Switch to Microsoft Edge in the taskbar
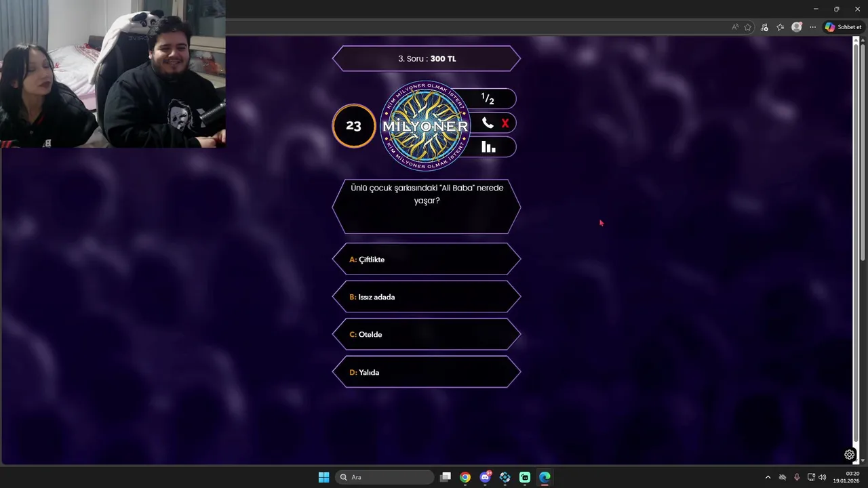 coord(545,477)
